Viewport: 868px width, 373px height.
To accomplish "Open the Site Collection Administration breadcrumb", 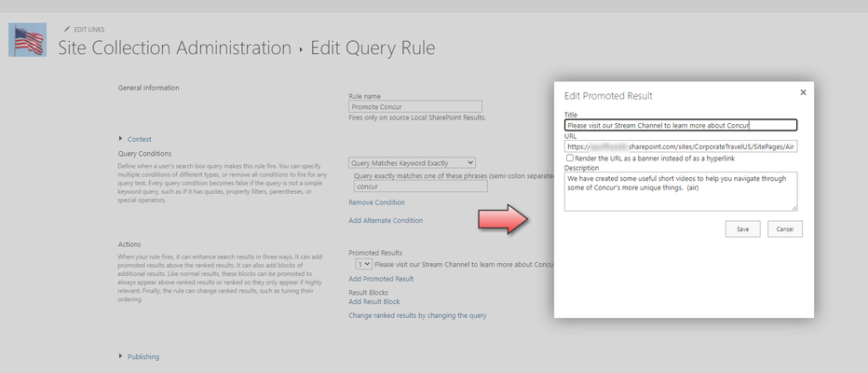I will coord(175,48).
